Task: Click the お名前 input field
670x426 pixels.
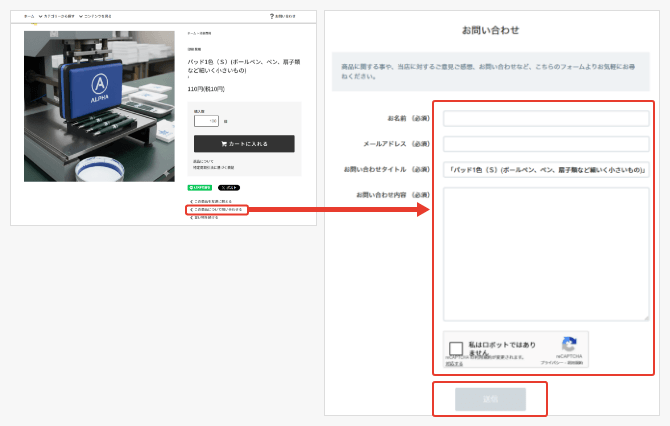Action: pyautogui.click(x=546, y=119)
